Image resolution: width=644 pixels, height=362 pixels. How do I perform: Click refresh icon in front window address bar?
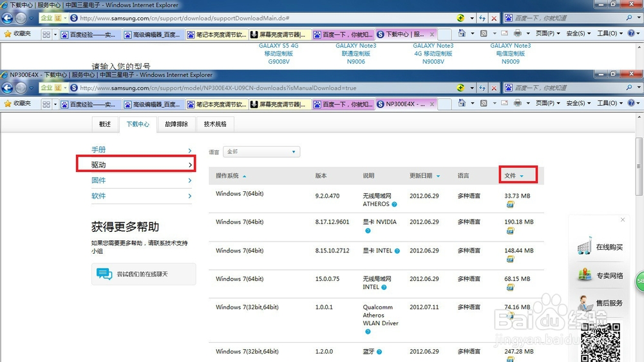pos(482,88)
